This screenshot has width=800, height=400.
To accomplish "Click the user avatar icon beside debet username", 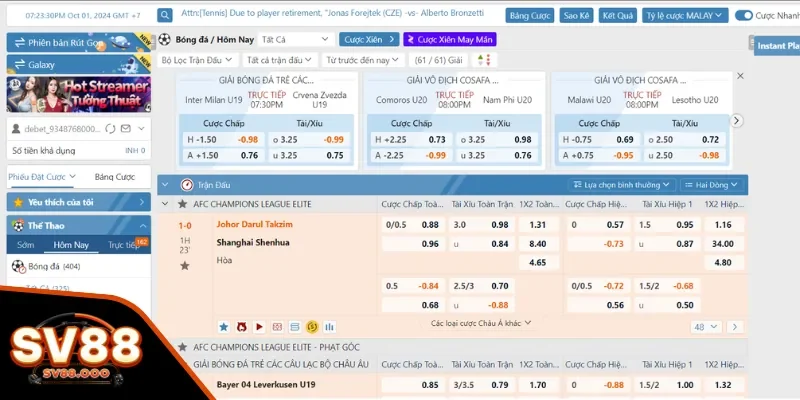I will click(x=16, y=129).
